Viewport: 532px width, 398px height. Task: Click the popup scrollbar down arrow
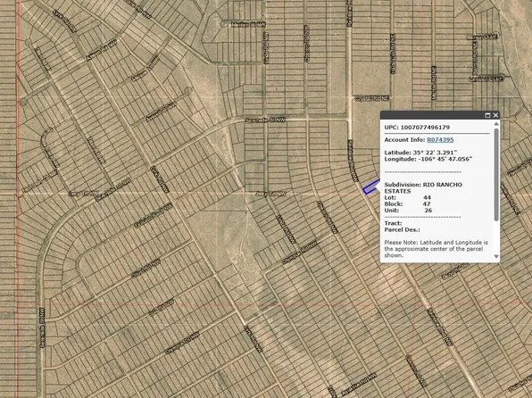tap(496, 256)
